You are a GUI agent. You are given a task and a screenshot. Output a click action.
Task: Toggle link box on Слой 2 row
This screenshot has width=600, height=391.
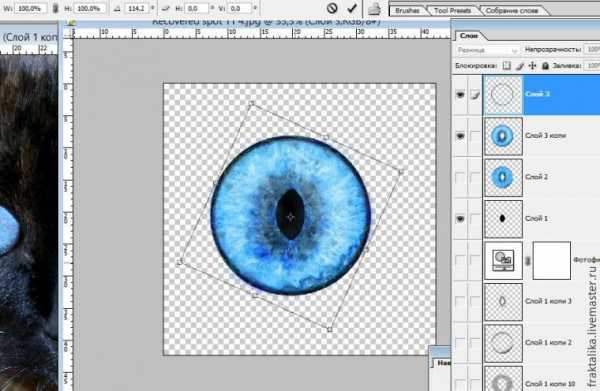click(474, 177)
